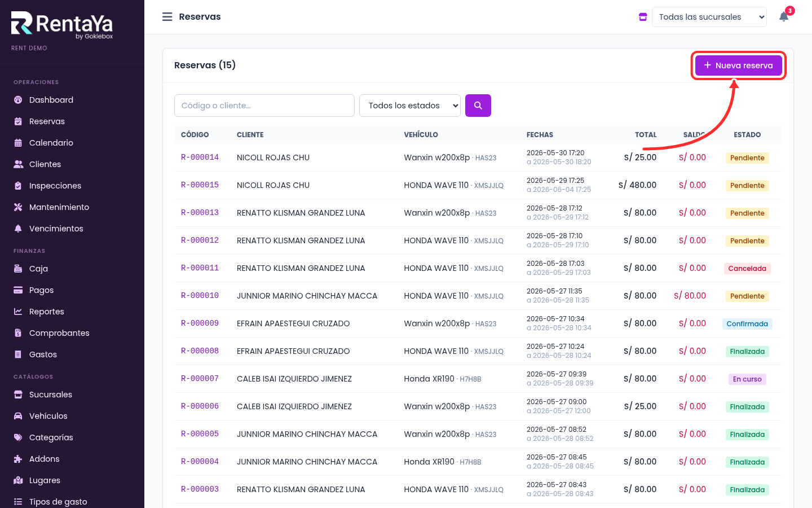Click the Vencimientos bell icon in sidebar
Viewport: 812px width, 508px height.
tap(18, 229)
